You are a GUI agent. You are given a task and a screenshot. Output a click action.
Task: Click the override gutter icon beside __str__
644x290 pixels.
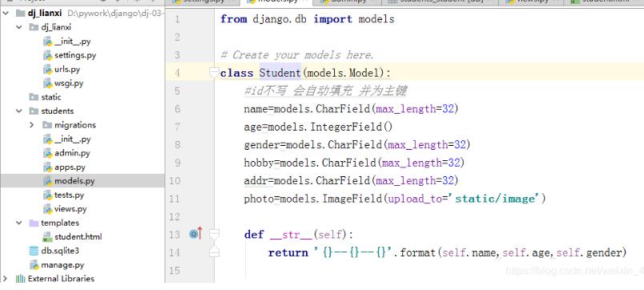tap(195, 234)
